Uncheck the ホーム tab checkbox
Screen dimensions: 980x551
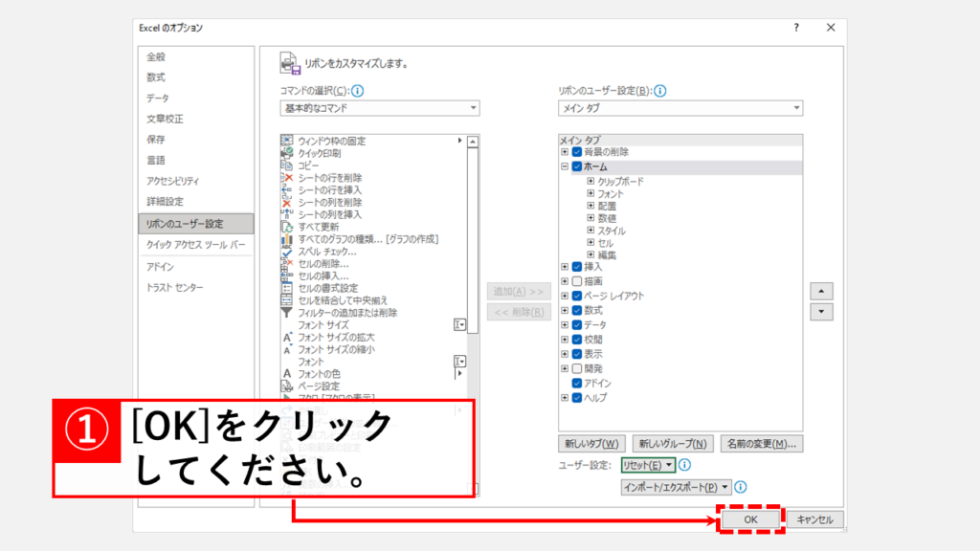tap(577, 166)
